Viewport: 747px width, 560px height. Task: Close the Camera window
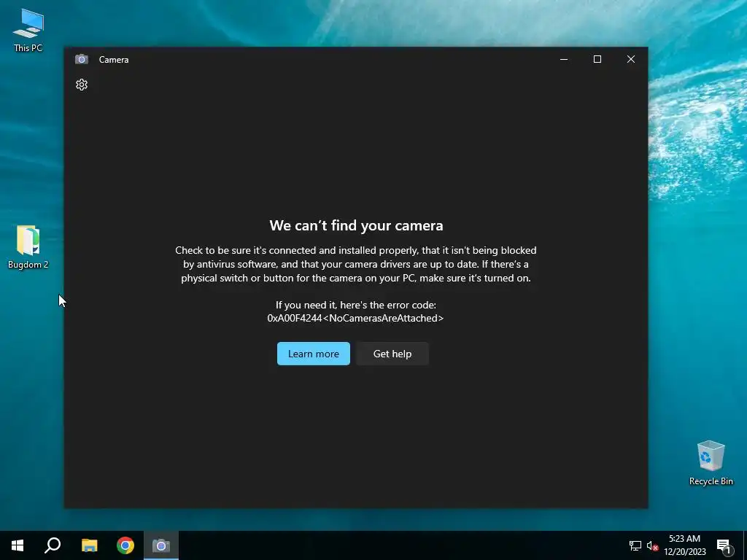pos(631,60)
